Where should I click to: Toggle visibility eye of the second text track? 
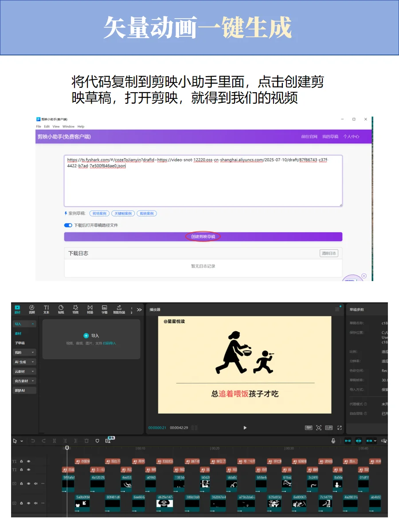29,469
